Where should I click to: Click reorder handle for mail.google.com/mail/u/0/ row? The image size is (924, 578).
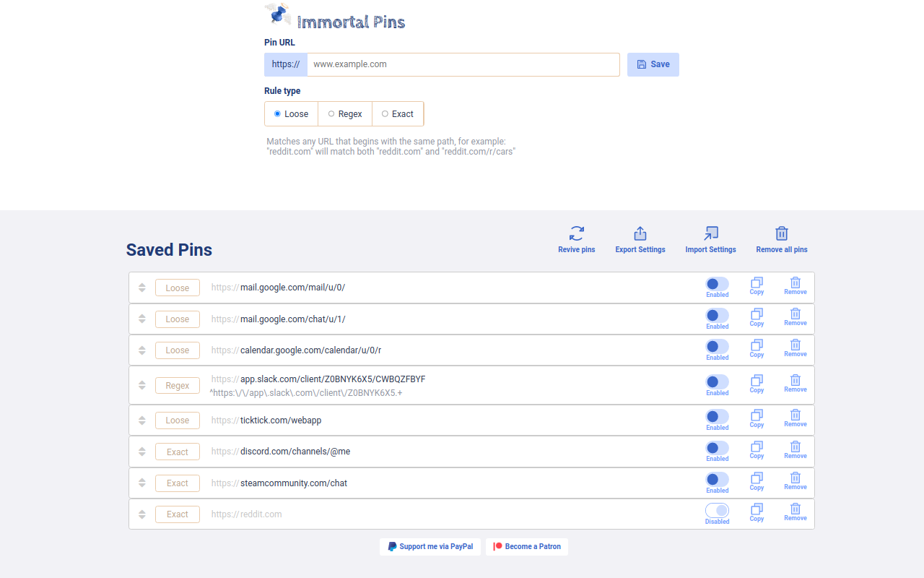click(142, 288)
